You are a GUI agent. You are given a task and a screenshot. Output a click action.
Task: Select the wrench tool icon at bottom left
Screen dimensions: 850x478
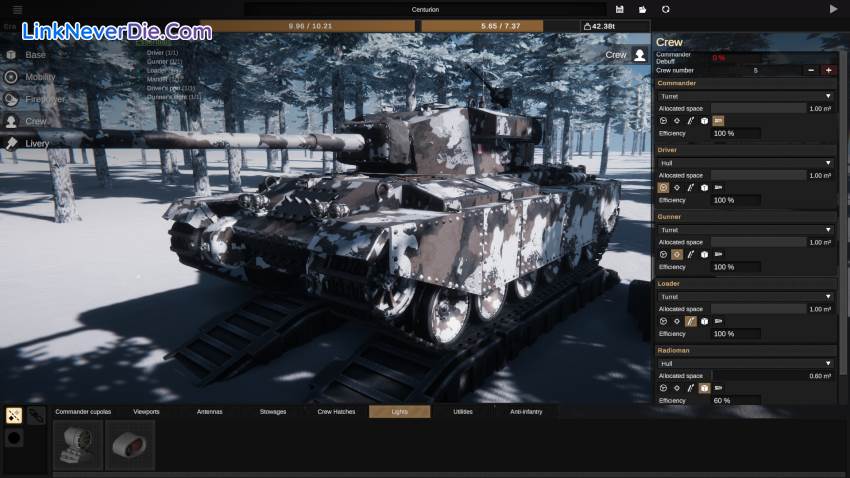pyautogui.click(x=36, y=415)
